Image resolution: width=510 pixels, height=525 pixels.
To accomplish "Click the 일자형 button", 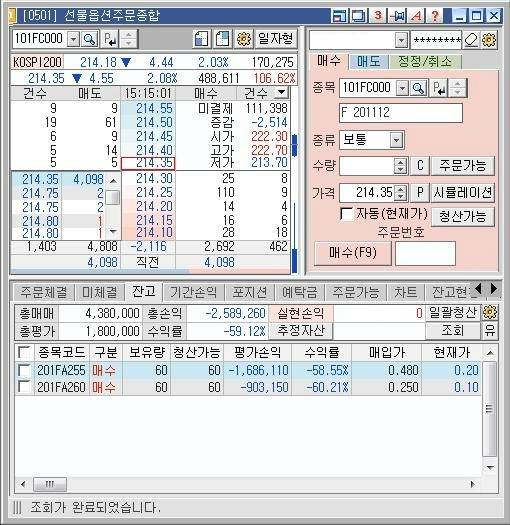I will coord(276,39).
